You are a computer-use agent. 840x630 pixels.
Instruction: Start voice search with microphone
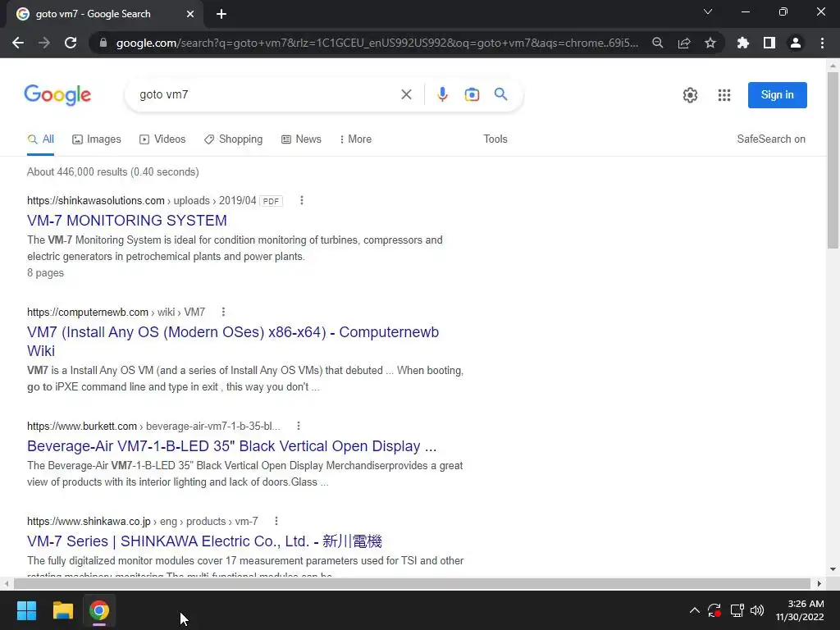click(x=442, y=94)
